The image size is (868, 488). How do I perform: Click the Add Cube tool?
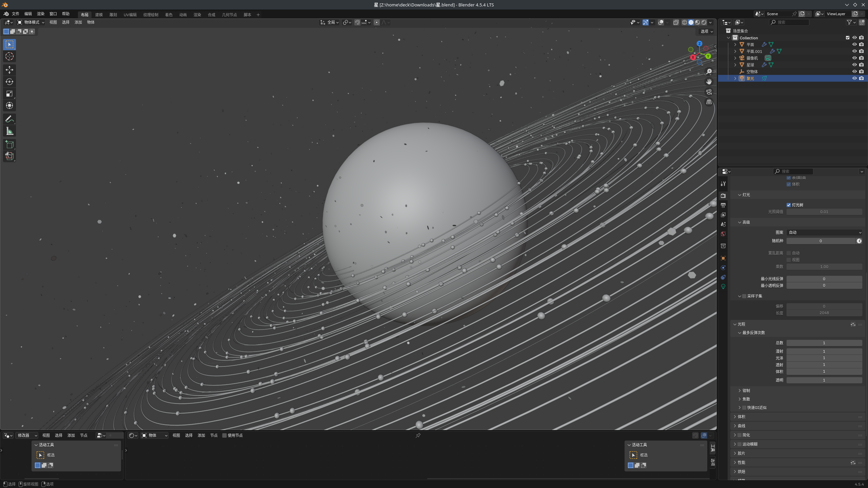click(x=9, y=145)
